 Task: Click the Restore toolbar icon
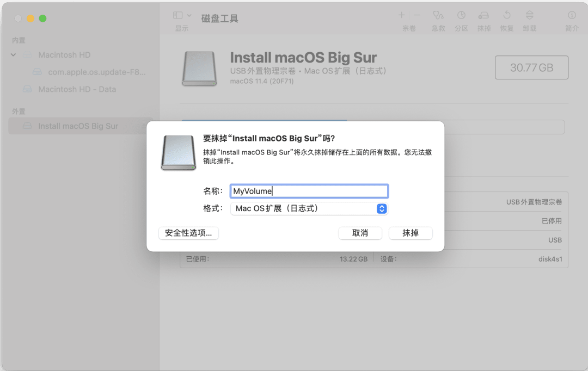tap(506, 16)
